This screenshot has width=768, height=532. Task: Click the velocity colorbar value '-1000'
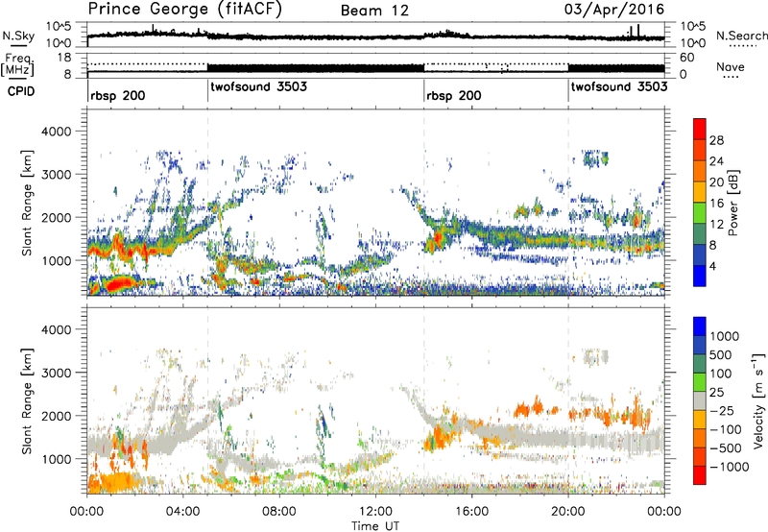[730, 467]
